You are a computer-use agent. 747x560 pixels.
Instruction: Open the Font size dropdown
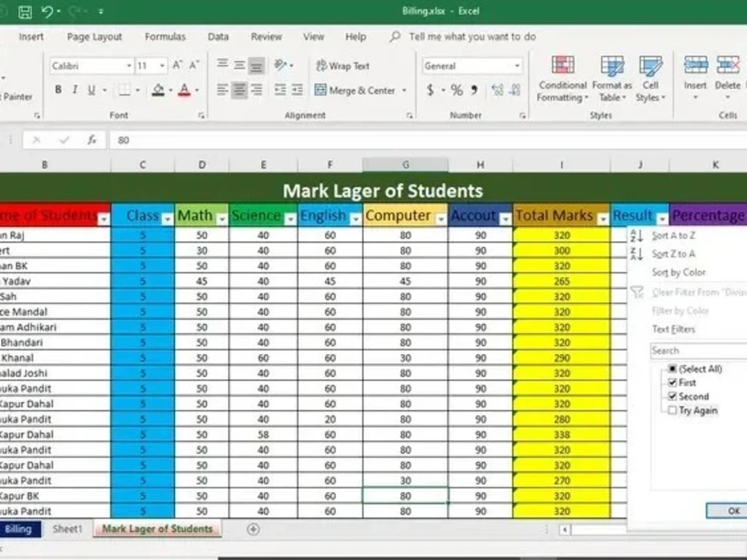[162, 66]
